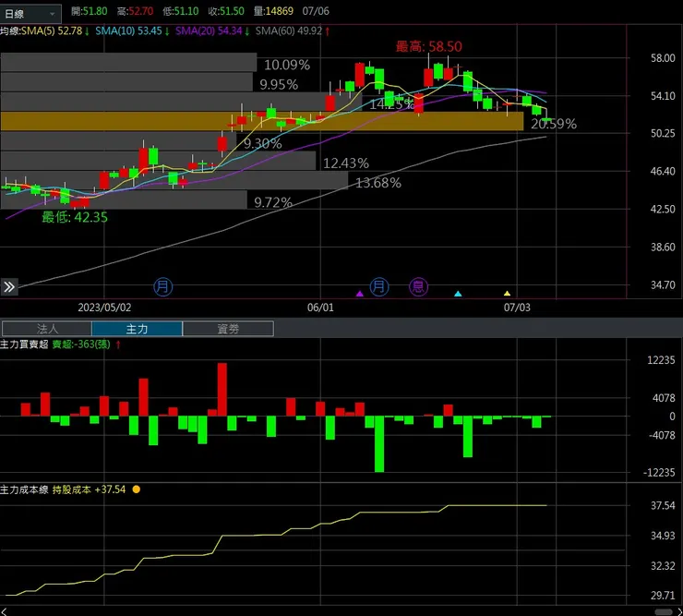Click the 主力買賣超 indicator title

pyautogui.click(x=24, y=344)
